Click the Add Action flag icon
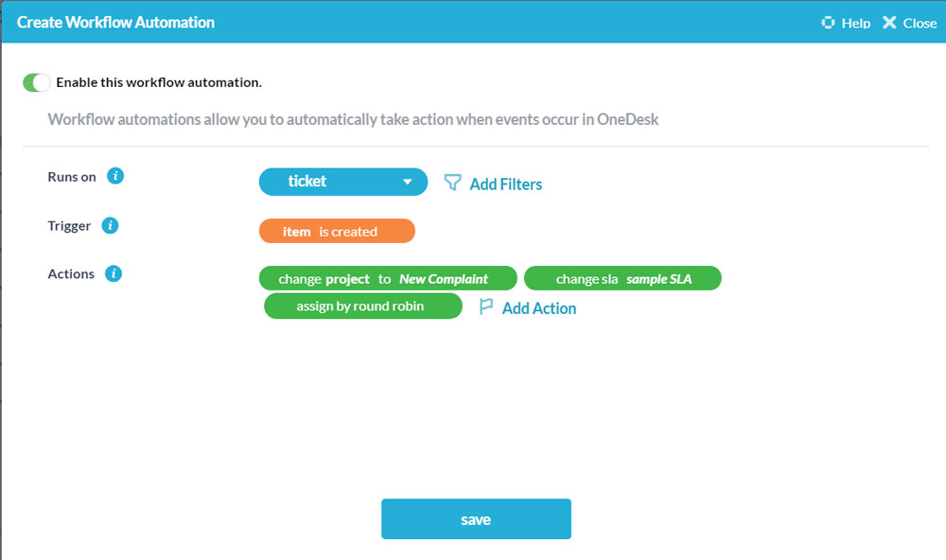Viewport: 946px width, 560px height. pos(486,306)
